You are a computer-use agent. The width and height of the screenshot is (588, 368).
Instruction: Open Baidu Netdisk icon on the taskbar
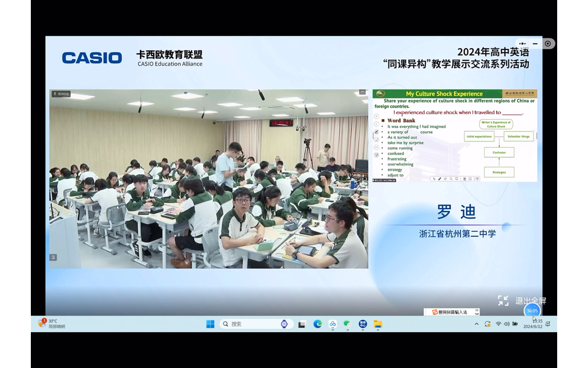[x=333, y=324]
